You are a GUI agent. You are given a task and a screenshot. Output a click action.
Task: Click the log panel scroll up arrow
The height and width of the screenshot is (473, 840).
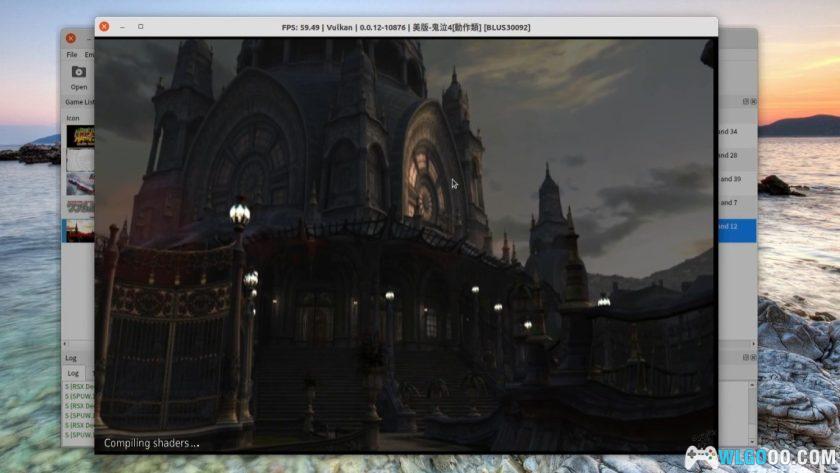(752, 385)
